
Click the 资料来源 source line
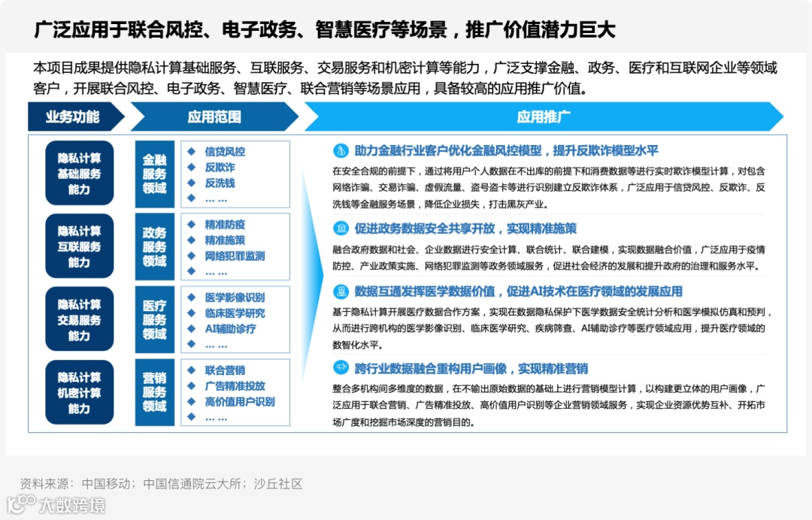coord(161,484)
